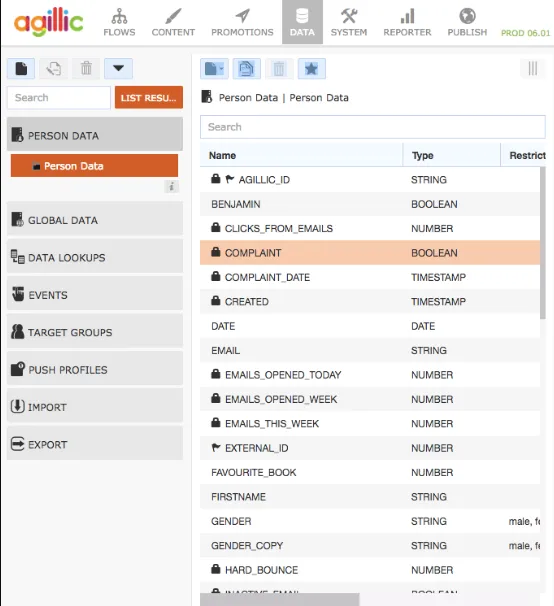The width and height of the screenshot is (554, 606).
Task: Expand the TARGET GROUPS section
Action: (95, 332)
